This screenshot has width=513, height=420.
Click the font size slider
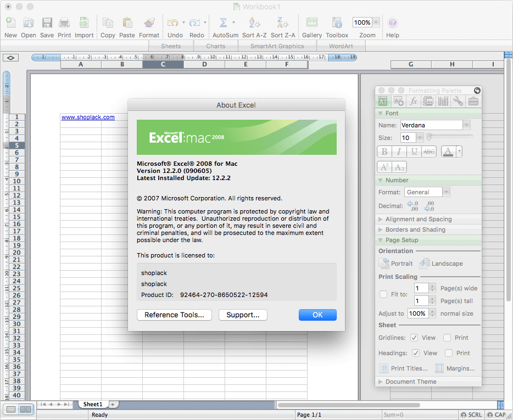coord(450,137)
